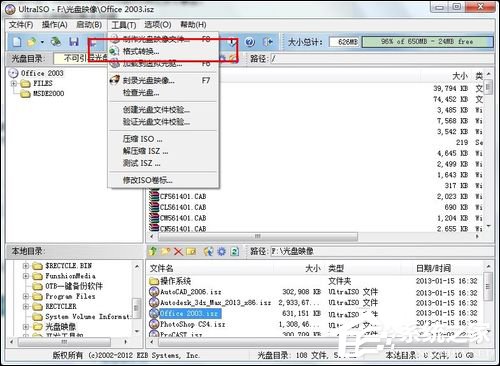This screenshot has height=366, width=500.
Task: Expand the RECYCLER tree node
Action: point(26,306)
